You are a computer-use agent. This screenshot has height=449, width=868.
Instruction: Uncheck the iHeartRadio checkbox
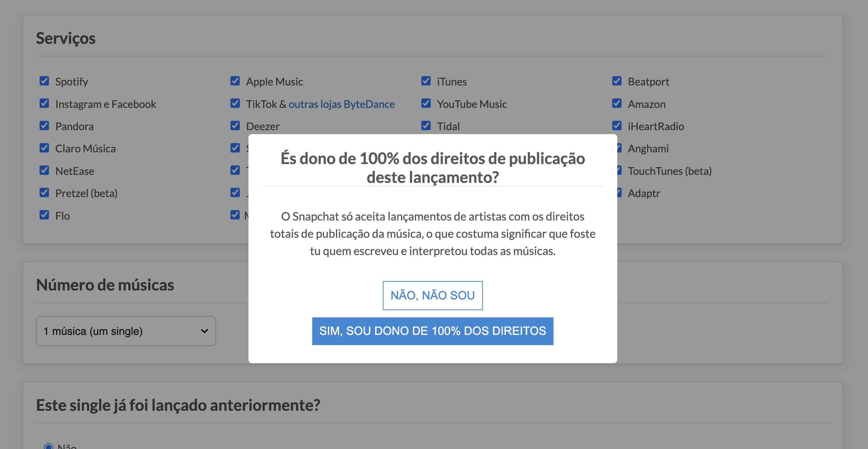(617, 126)
